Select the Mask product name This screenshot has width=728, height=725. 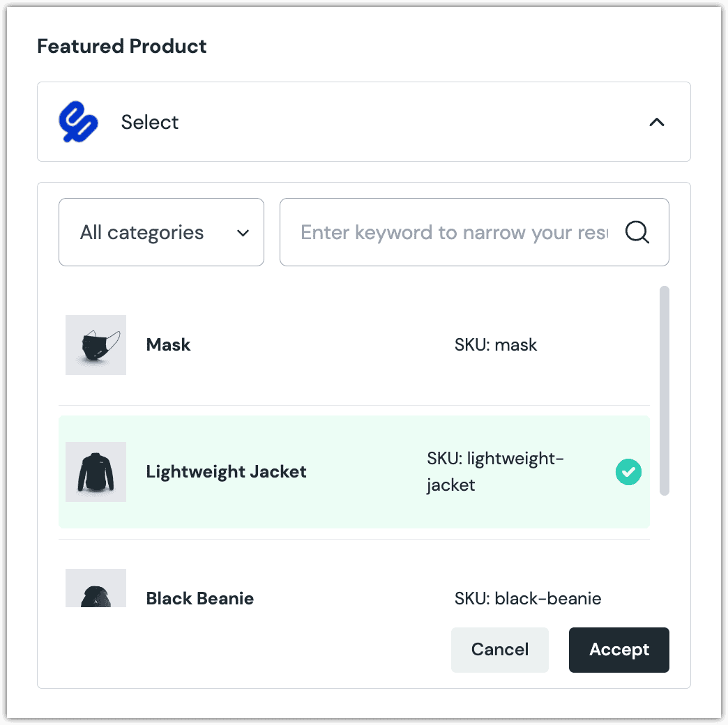[x=168, y=345]
